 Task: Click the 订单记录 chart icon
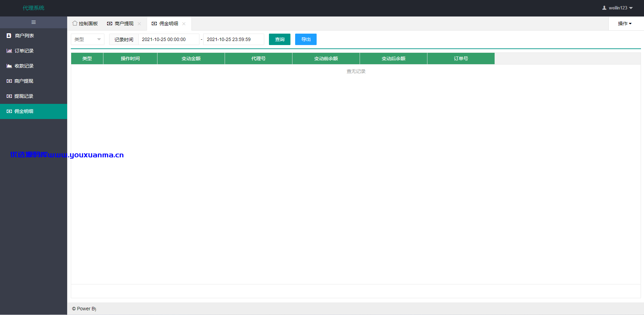pyautogui.click(x=9, y=51)
